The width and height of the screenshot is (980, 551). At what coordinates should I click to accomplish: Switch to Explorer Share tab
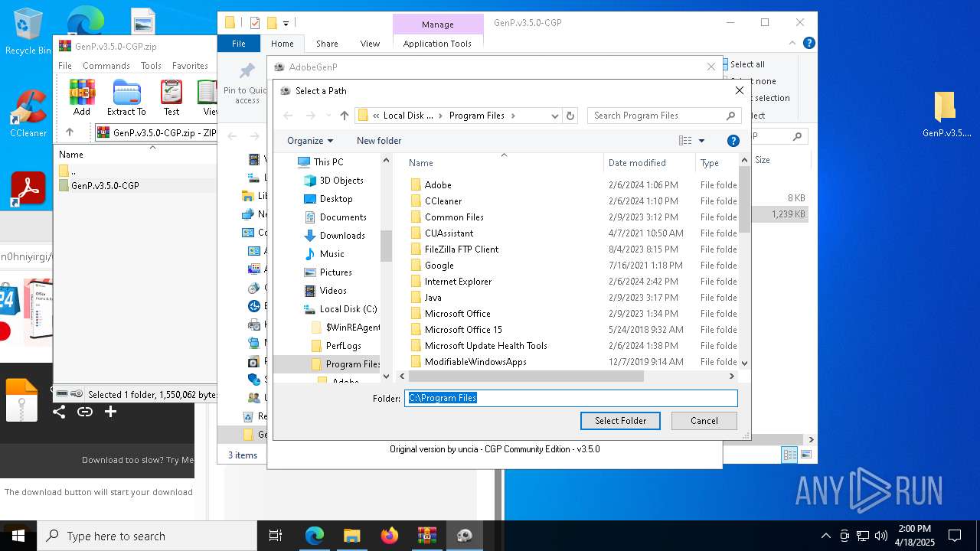[x=327, y=44]
